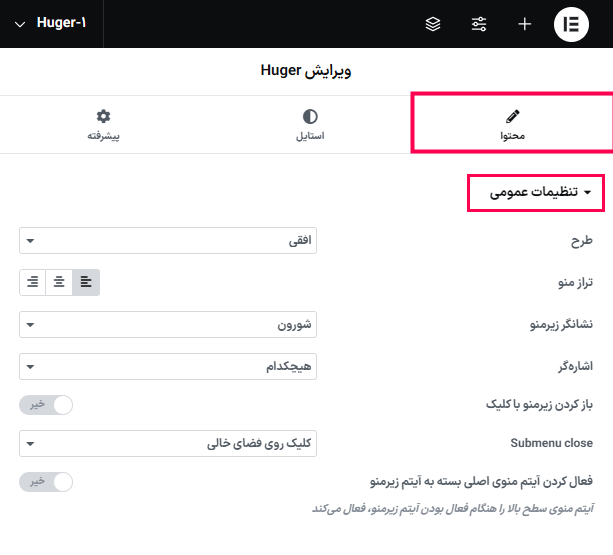This screenshot has height=555, width=613.
Task: Open نشانگر زیرمنو dropdown showing شورون
Action: 168,324
